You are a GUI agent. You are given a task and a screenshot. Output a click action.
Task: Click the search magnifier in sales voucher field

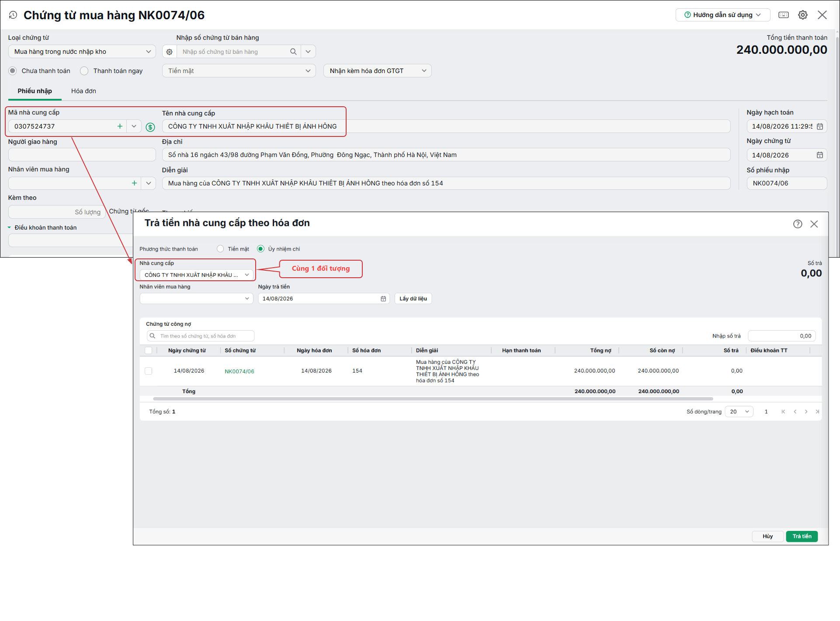click(x=293, y=52)
